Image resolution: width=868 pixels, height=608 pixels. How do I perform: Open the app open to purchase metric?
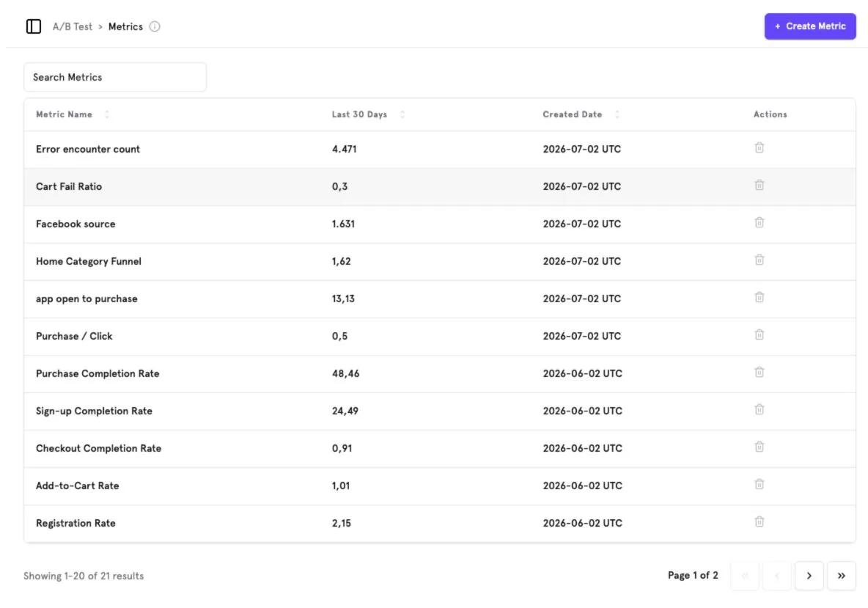[87, 298]
